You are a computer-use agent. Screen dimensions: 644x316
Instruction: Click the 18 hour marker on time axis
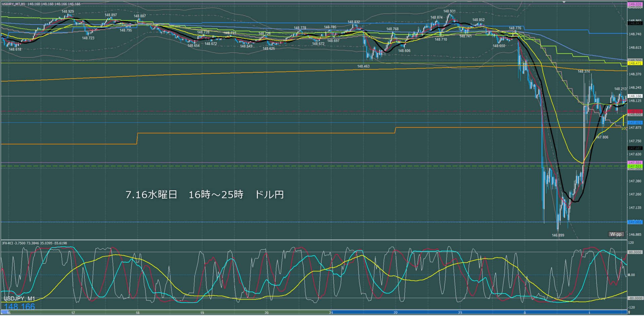(x=137, y=313)
